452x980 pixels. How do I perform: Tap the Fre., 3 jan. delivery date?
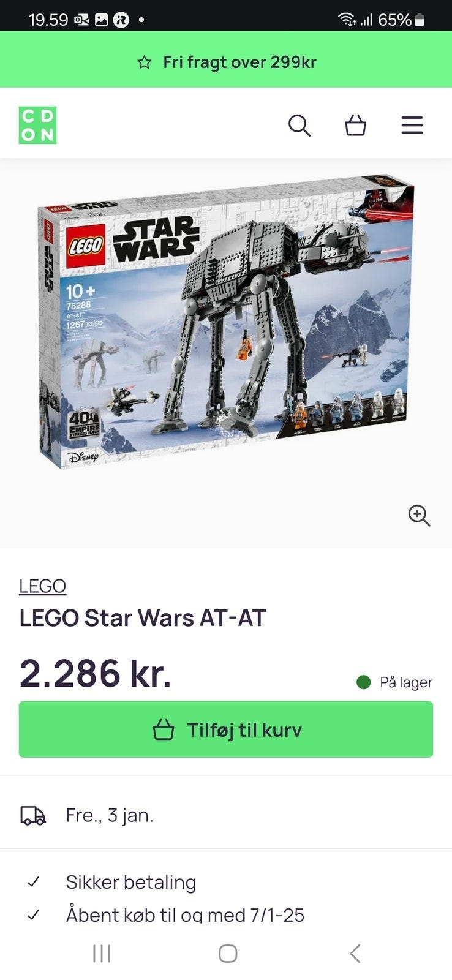tap(110, 816)
